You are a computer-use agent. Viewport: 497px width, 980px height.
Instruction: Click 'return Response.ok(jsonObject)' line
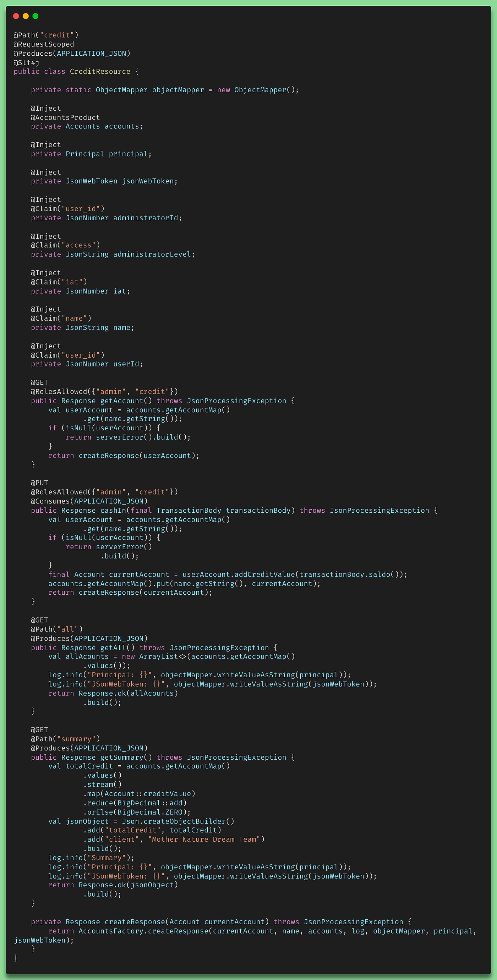click(113, 885)
